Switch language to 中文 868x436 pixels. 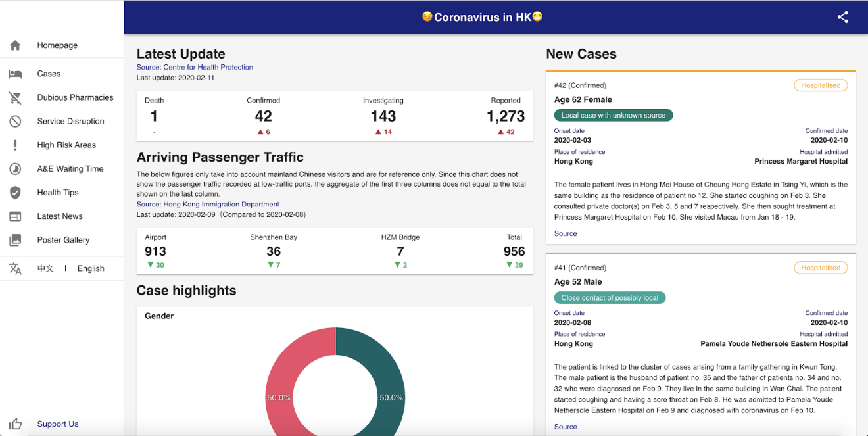pyautogui.click(x=45, y=268)
